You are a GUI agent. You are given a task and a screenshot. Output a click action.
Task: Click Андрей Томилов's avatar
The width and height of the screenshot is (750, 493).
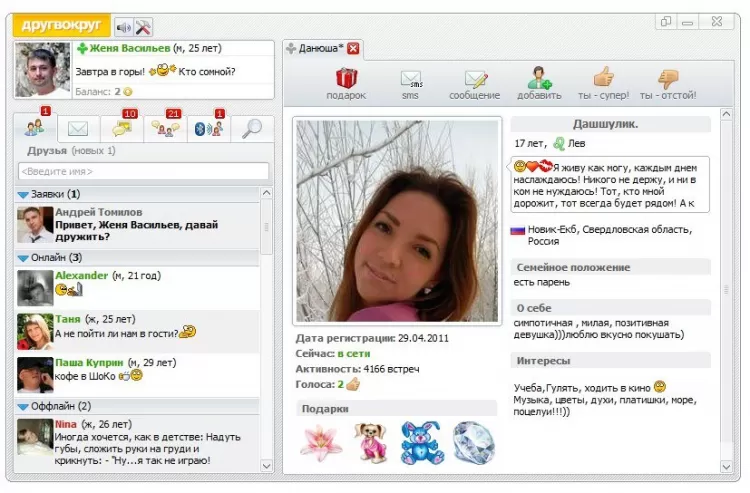click(35, 225)
